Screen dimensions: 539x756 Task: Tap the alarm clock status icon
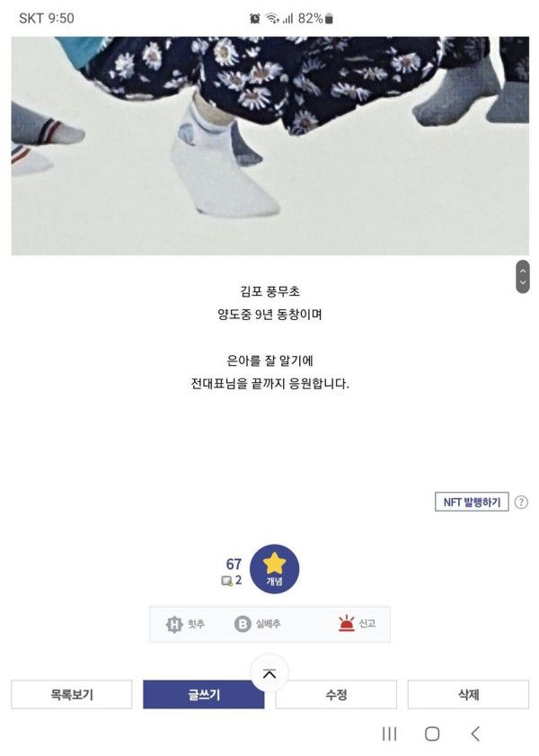coord(255,19)
